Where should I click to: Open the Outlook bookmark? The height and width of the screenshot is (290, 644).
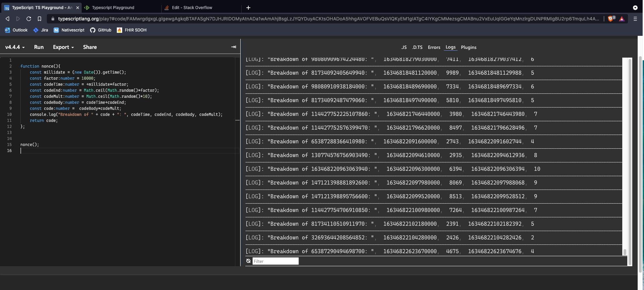[x=16, y=30]
